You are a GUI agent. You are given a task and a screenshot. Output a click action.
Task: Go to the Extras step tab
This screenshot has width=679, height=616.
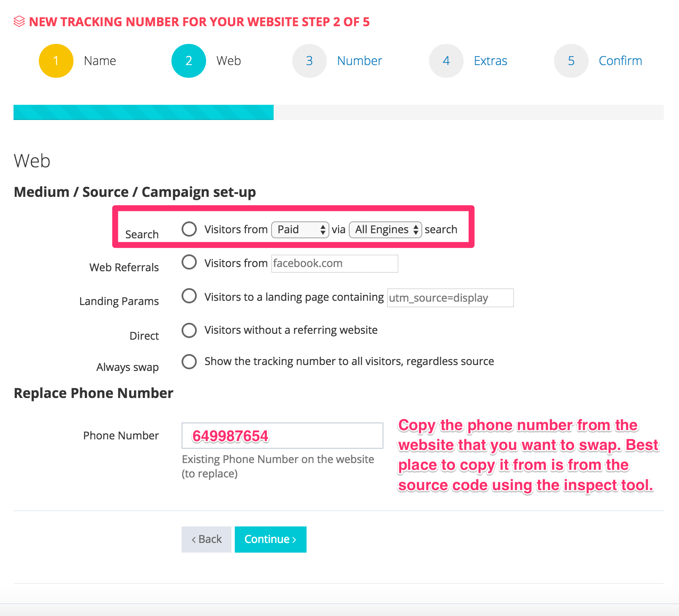[490, 61]
